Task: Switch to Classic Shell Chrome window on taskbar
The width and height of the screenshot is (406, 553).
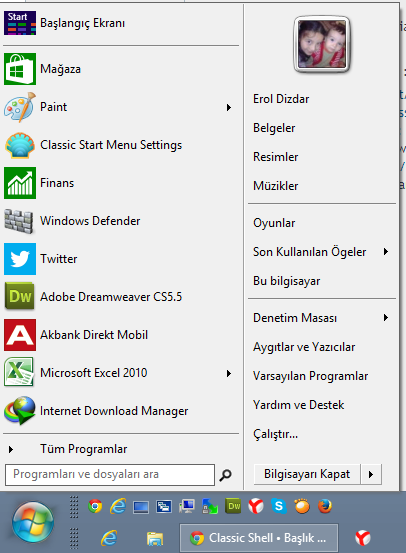Action: (x=259, y=538)
